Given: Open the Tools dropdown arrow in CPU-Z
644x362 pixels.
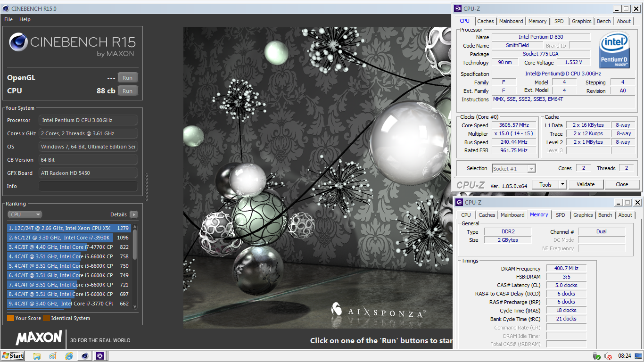Looking at the screenshot, I should [562, 184].
